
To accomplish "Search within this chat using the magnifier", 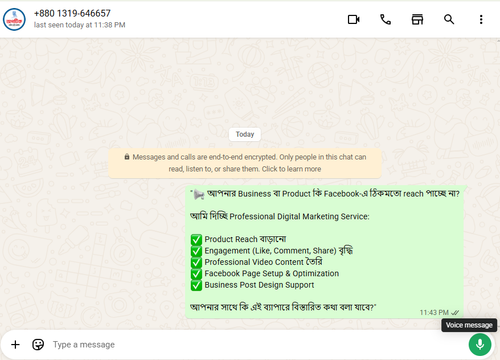I will click(449, 19).
